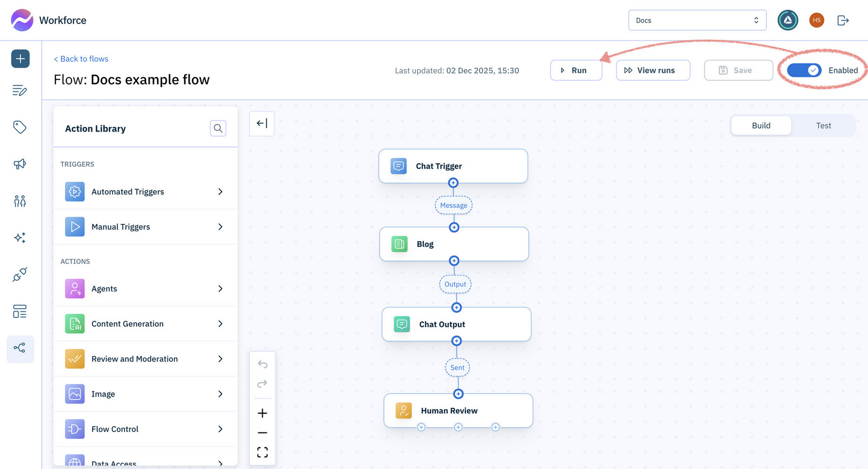Image resolution: width=868 pixels, height=469 pixels.
Task: Open the tags icon in sidebar
Action: click(x=20, y=127)
